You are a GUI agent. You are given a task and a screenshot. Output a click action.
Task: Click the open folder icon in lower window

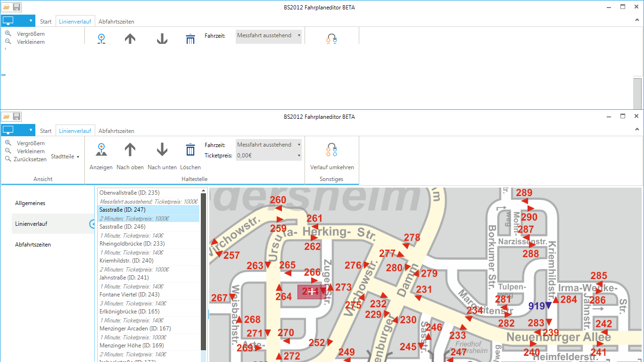(6, 116)
